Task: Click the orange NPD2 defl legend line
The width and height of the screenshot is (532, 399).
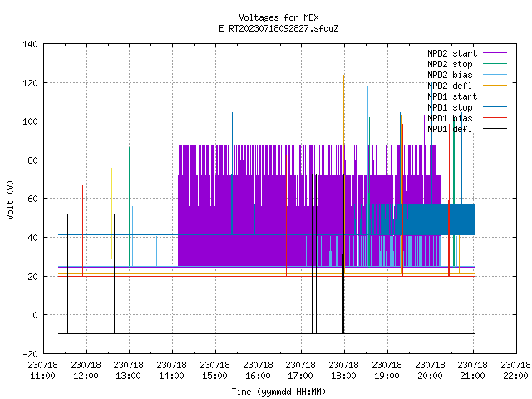Action: click(x=495, y=85)
